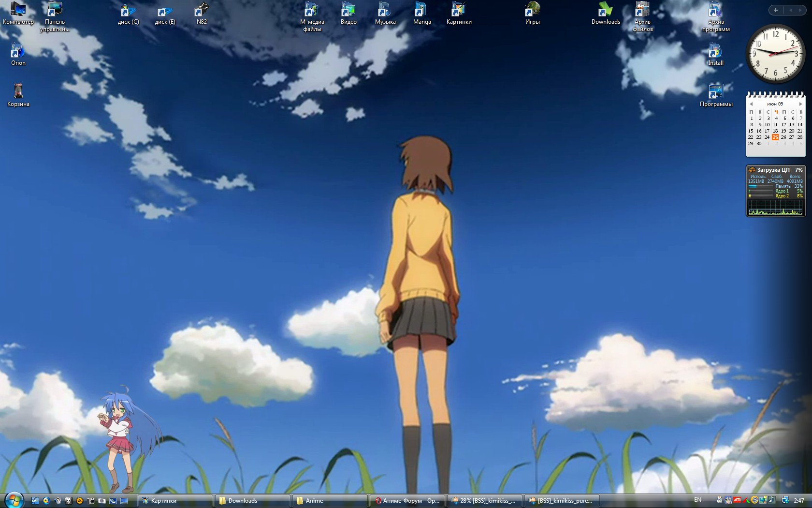Switch to Anime taskbar window
812x508 pixels.
330,501
